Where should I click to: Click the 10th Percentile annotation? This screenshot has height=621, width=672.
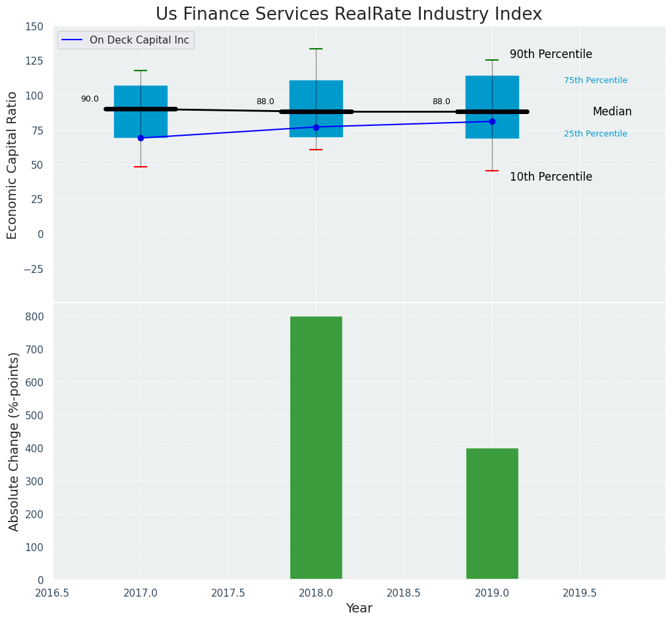[x=551, y=177]
